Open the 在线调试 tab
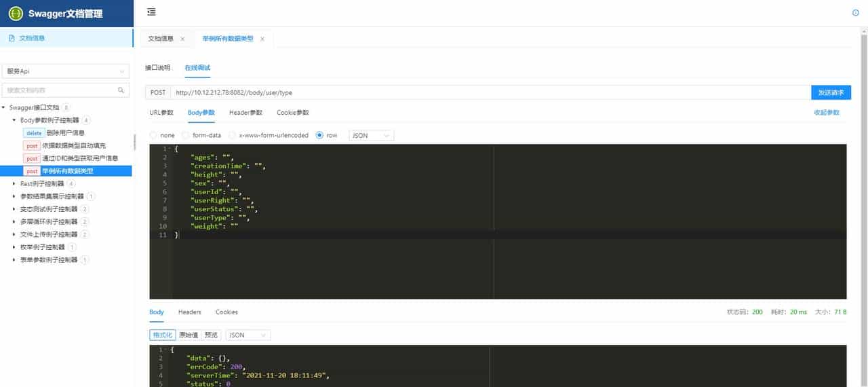Viewport: 868px width, 387px height. [x=197, y=68]
